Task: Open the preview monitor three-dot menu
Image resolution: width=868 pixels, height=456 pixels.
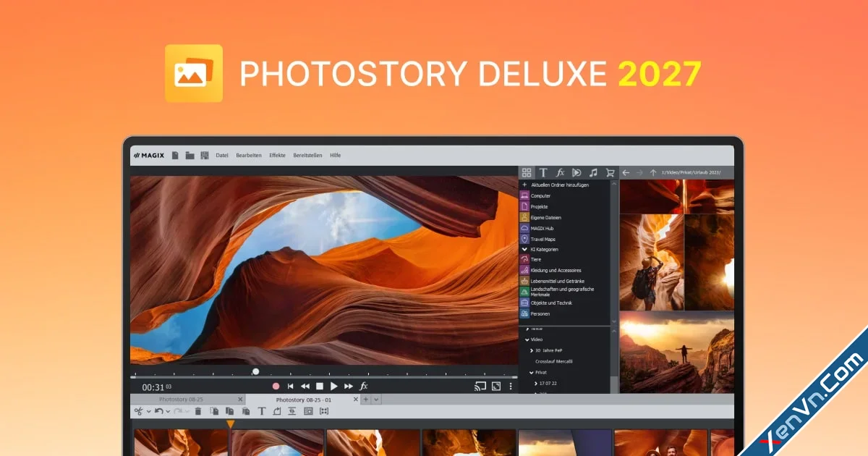Action: point(511,387)
